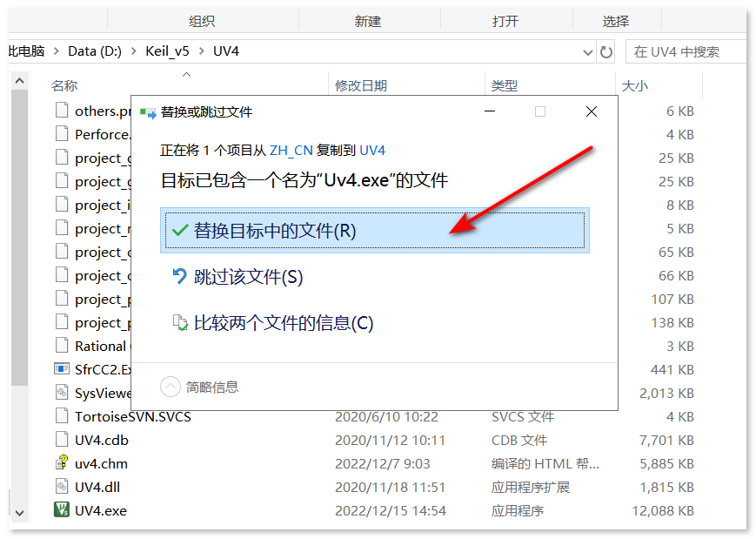Expand the chevron after Data (D:) breadcrumb
The width and height of the screenshot is (756, 539).
tap(134, 51)
